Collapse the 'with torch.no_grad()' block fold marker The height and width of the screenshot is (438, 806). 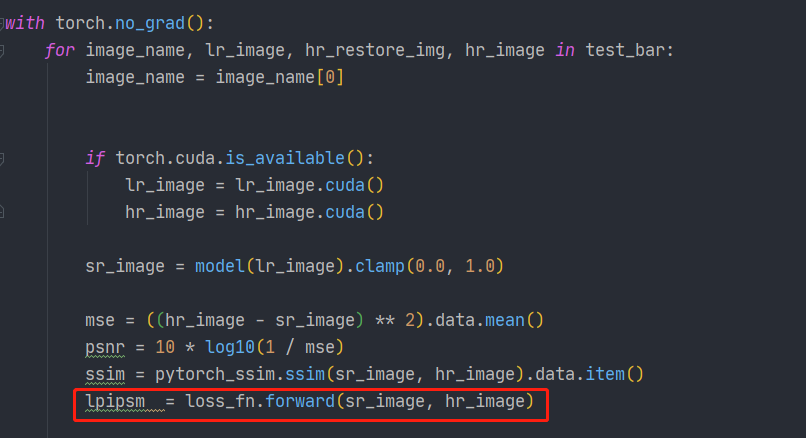[2, 23]
